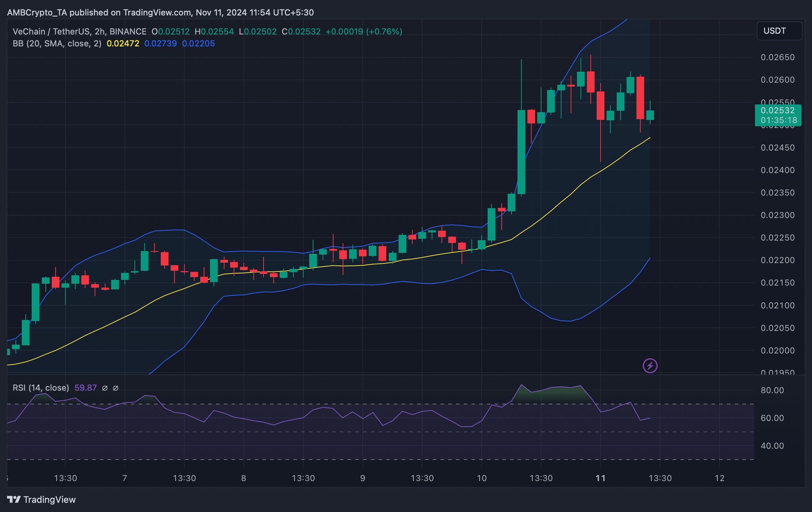Viewport: 812px width, 512px height.
Task: Click the 0.02600 price axis label
Action: coord(778,80)
